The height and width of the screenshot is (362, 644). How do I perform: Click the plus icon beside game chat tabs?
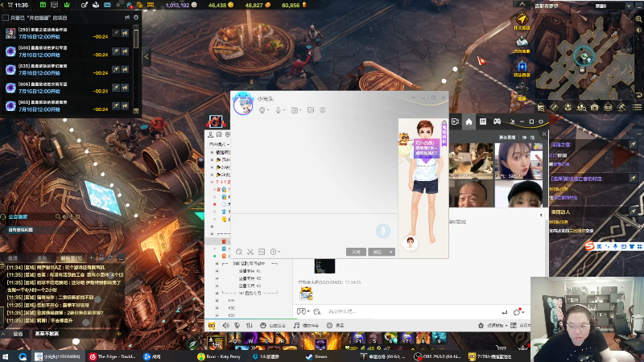[x=91, y=257]
